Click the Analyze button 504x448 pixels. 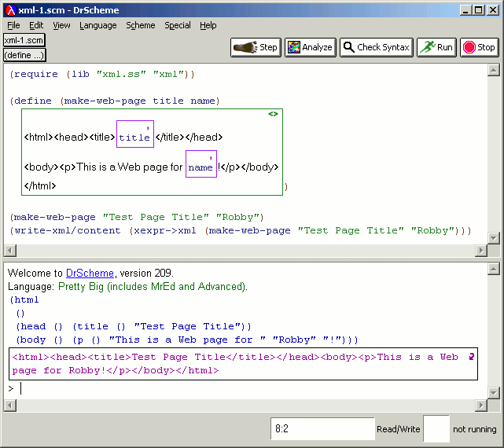coord(310,48)
